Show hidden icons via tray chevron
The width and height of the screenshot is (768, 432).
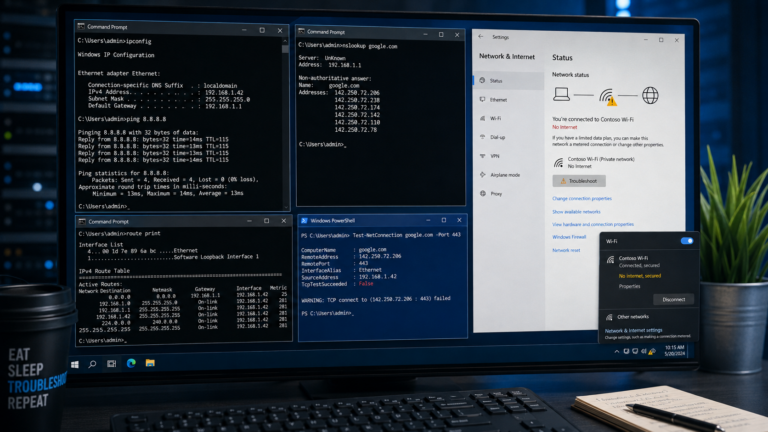coord(617,351)
